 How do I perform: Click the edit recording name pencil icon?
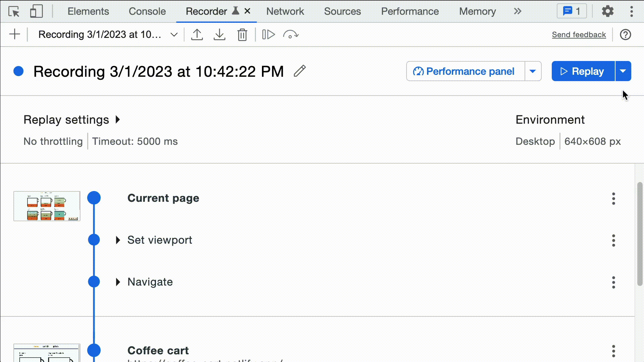300,71
